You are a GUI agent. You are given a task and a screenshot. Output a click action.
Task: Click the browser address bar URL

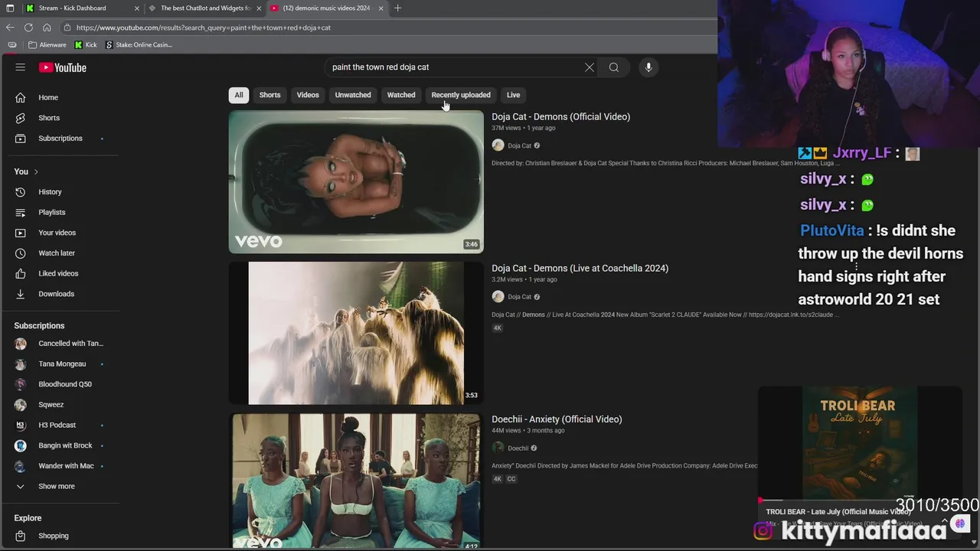coord(204,28)
